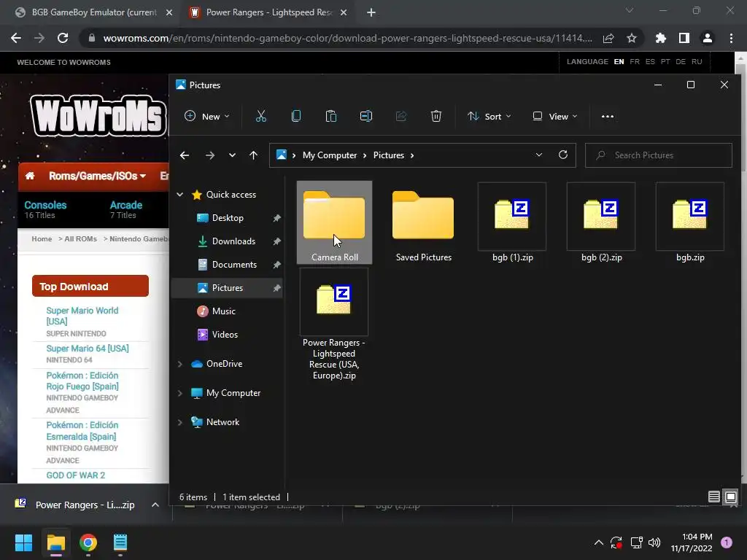Click the Share icon in Explorer toolbar
The image size is (747, 560).
coord(401,116)
